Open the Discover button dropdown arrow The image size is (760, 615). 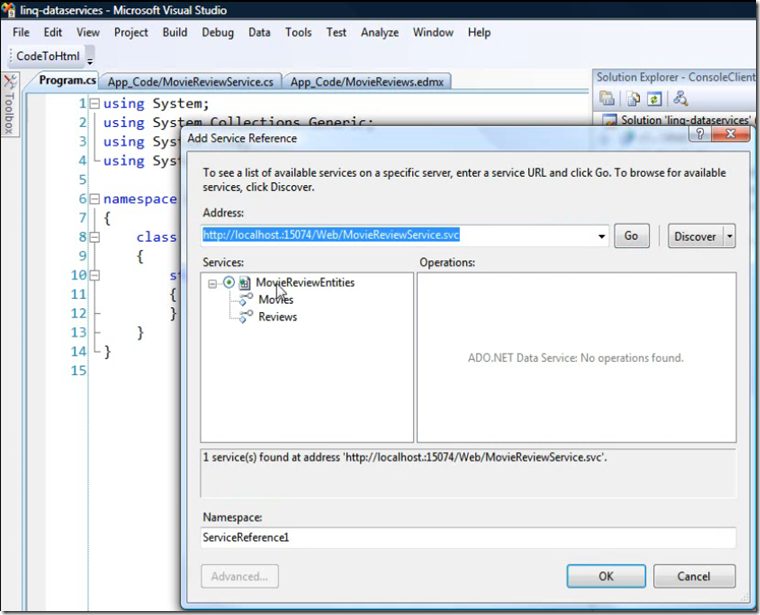pyautogui.click(x=729, y=236)
